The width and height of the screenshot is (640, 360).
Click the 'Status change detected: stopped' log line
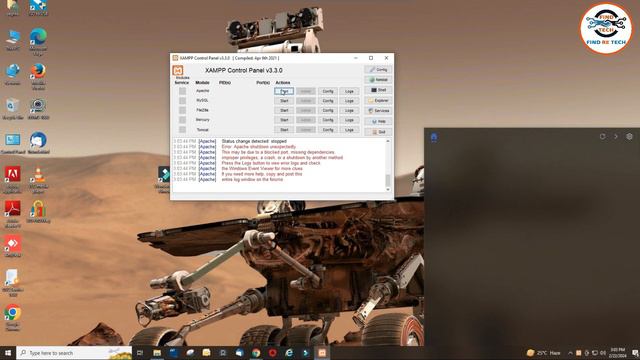click(254, 141)
